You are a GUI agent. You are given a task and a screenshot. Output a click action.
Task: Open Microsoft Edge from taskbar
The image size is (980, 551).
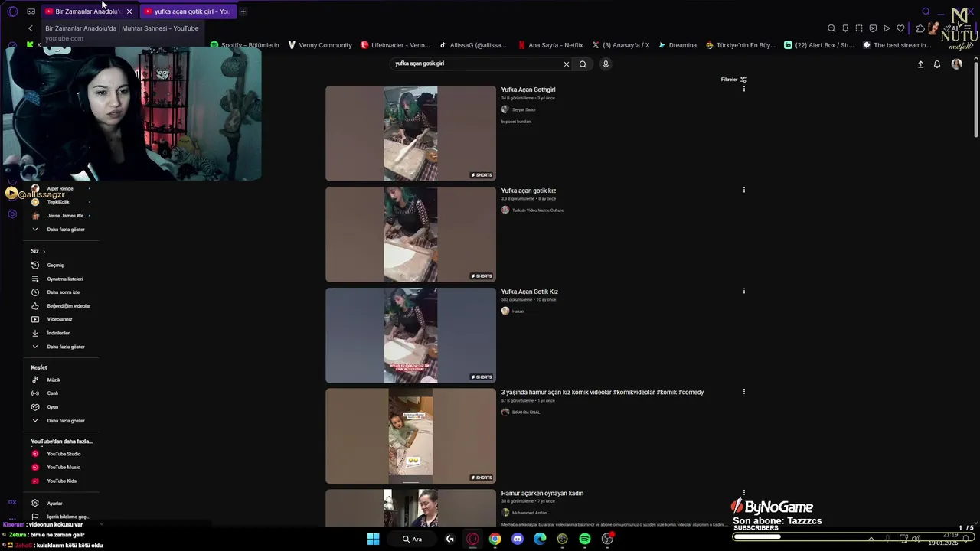point(540,539)
